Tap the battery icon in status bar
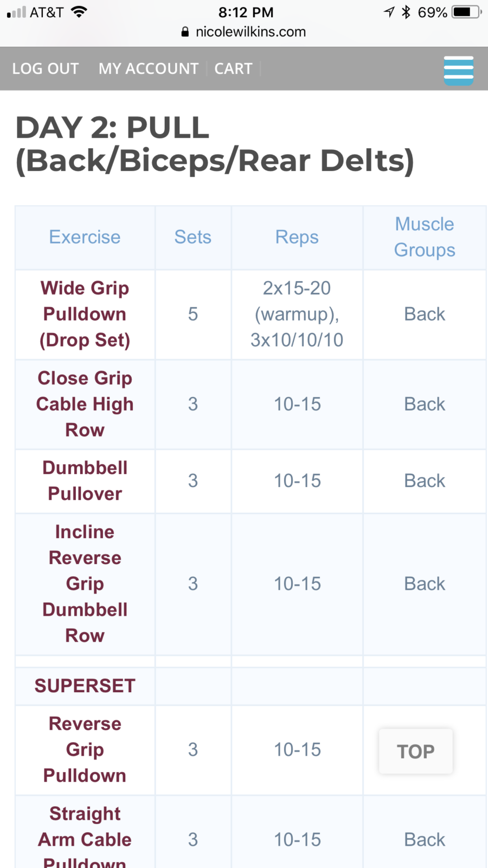Image resolution: width=488 pixels, height=868 pixels. 467,12
